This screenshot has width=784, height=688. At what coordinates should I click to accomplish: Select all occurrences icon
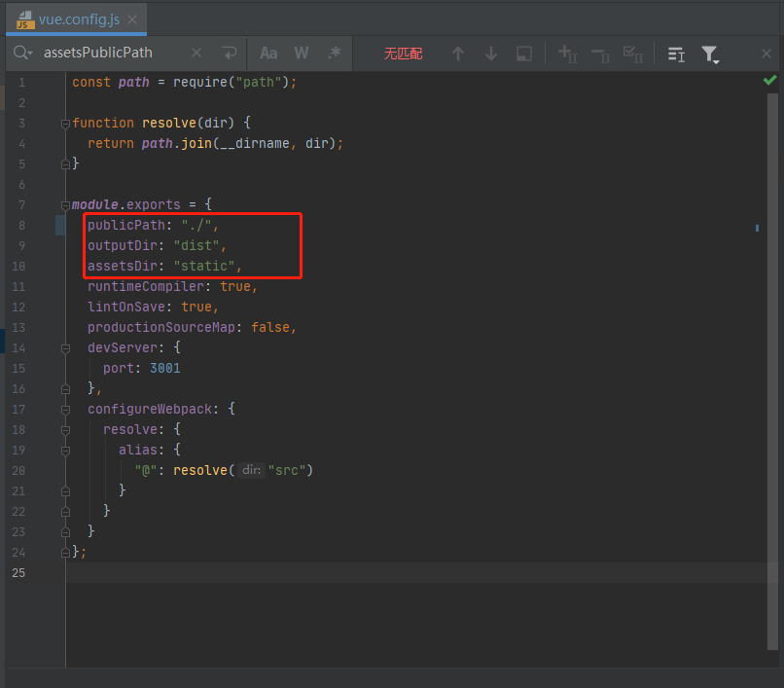(633, 54)
